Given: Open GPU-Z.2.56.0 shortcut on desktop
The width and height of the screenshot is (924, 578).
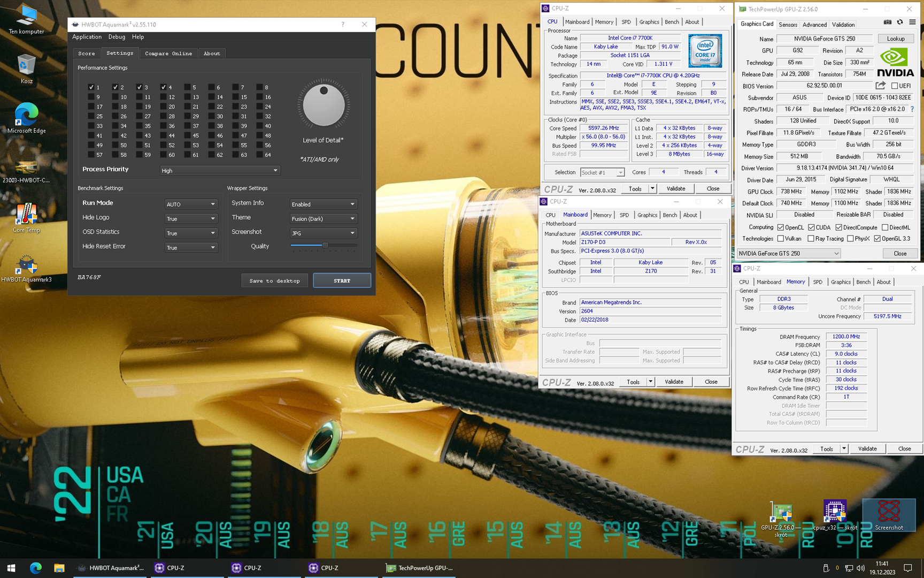Looking at the screenshot, I should [781, 519].
